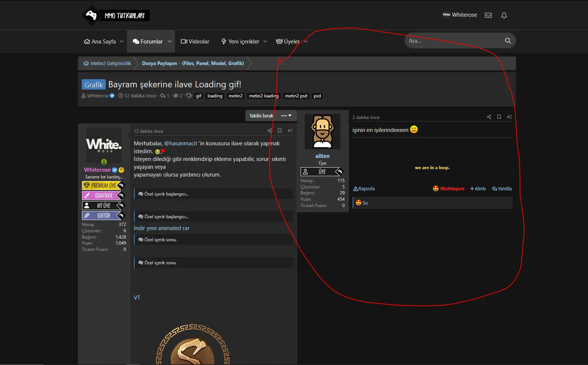Click the Whiterose thread author link
Screen dimensions: 588x365
[x=98, y=96]
